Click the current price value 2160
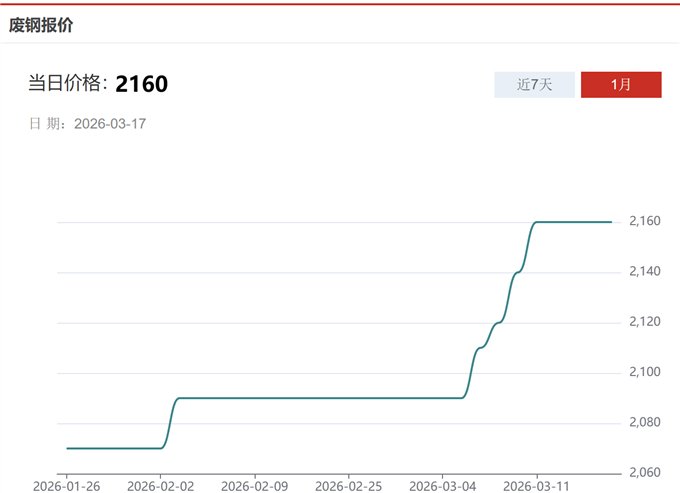680x493 pixels. point(141,84)
